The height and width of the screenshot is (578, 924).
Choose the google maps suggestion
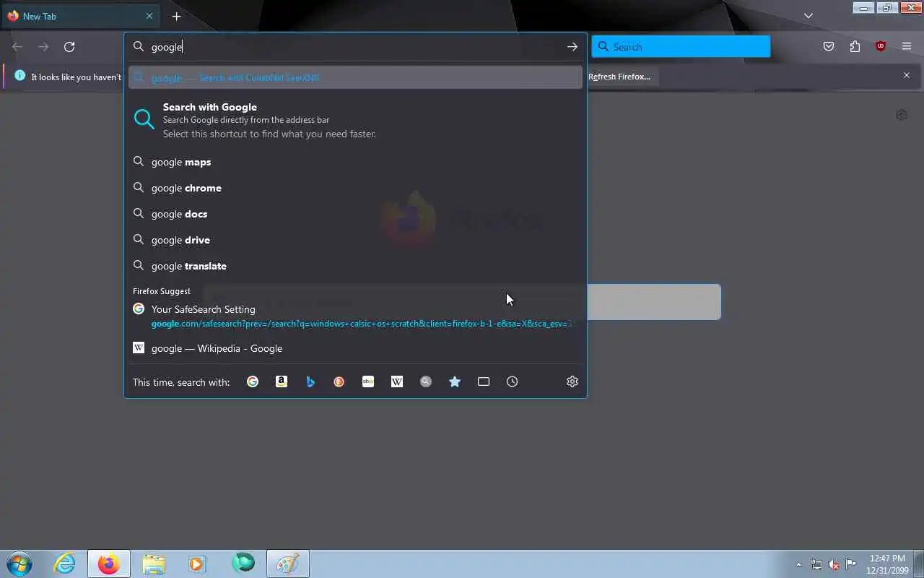coord(355,162)
